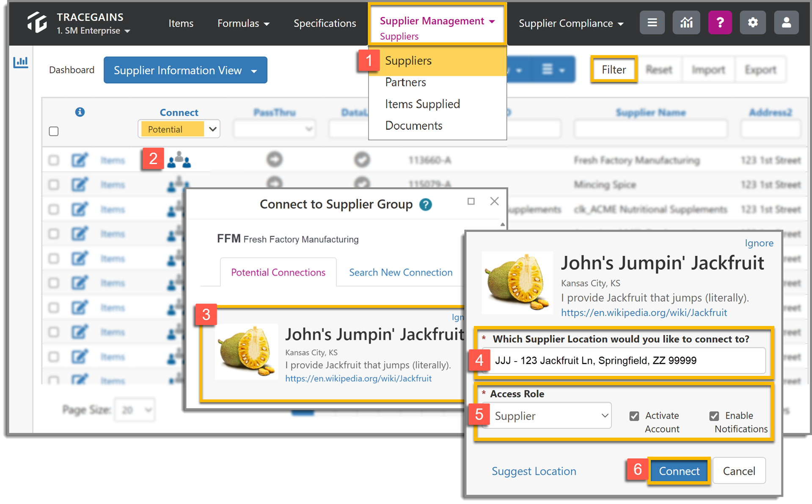This screenshot has width=812, height=504.
Task: Click the TraceGains logo
Action: (37, 22)
